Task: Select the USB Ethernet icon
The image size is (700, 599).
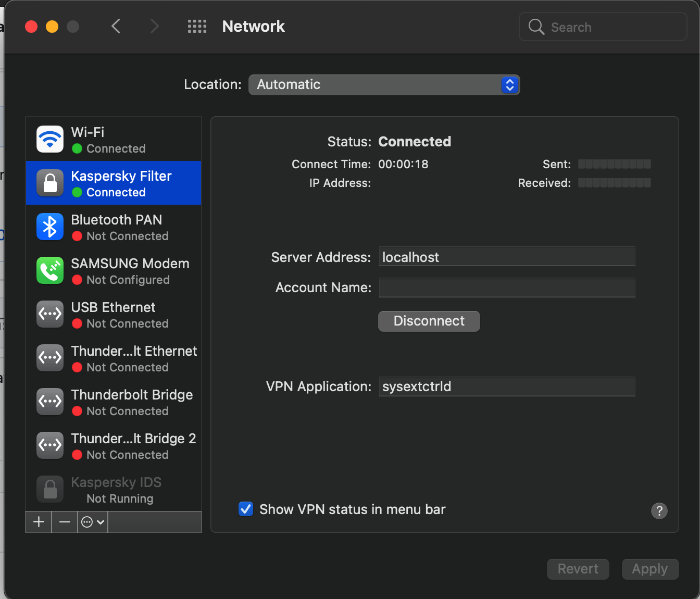Action: tap(49, 314)
